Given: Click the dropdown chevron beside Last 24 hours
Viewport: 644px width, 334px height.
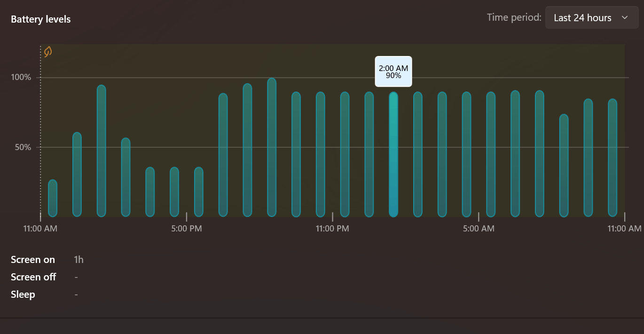Looking at the screenshot, I should [x=625, y=18].
